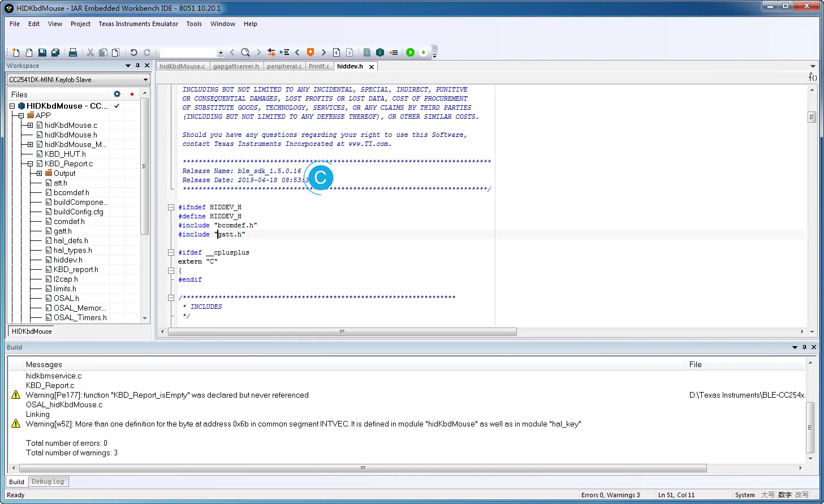The image size is (824, 504).
Task: Switch to hidKbdMouse.c editor tab
Action: click(182, 66)
